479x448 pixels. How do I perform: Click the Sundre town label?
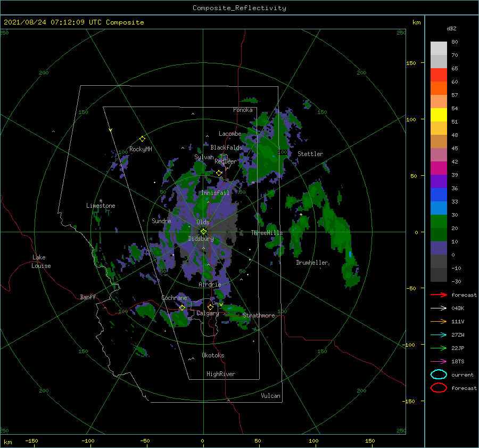coord(161,221)
